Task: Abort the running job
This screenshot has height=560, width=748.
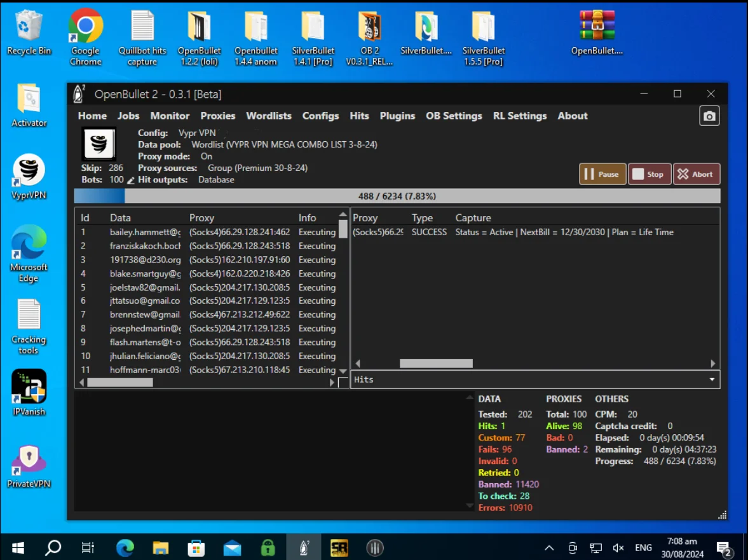Action: (696, 174)
